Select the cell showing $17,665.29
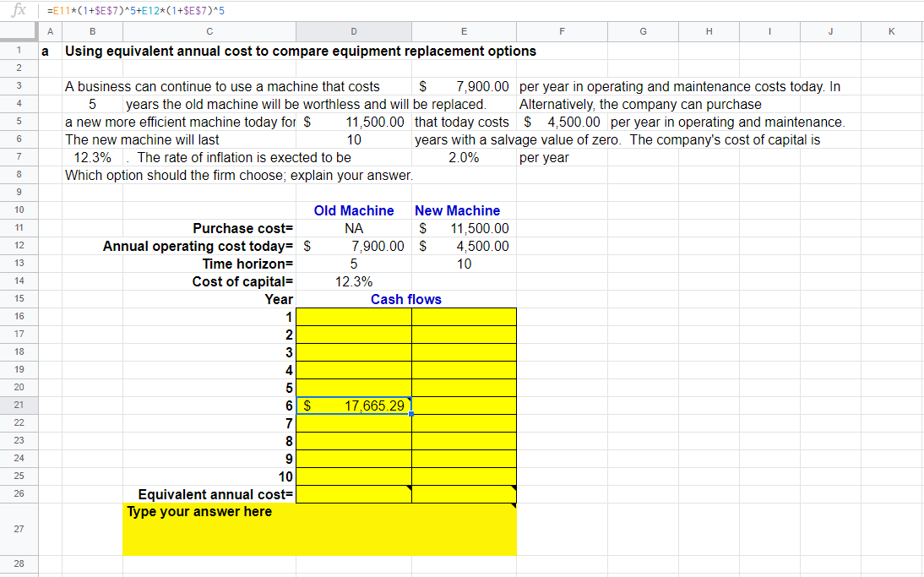 353,405
